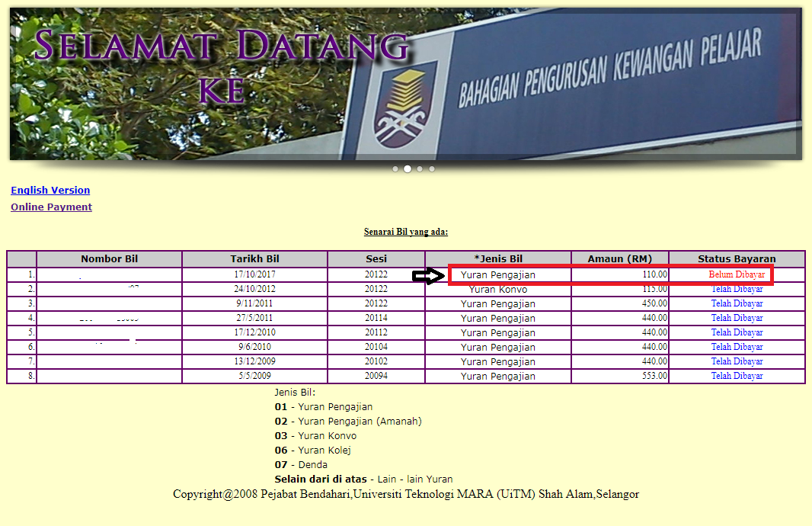Open the Online Payment page

click(51, 207)
